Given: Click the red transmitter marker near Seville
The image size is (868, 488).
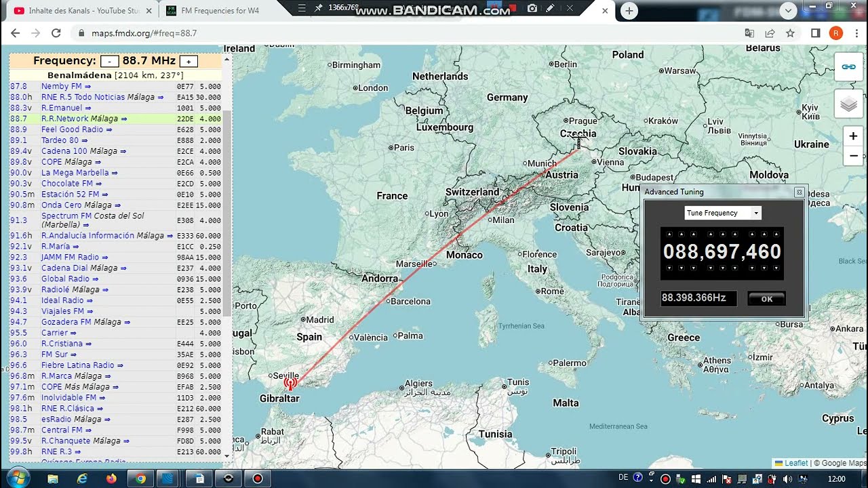Looking at the screenshot, I should 290,384.
